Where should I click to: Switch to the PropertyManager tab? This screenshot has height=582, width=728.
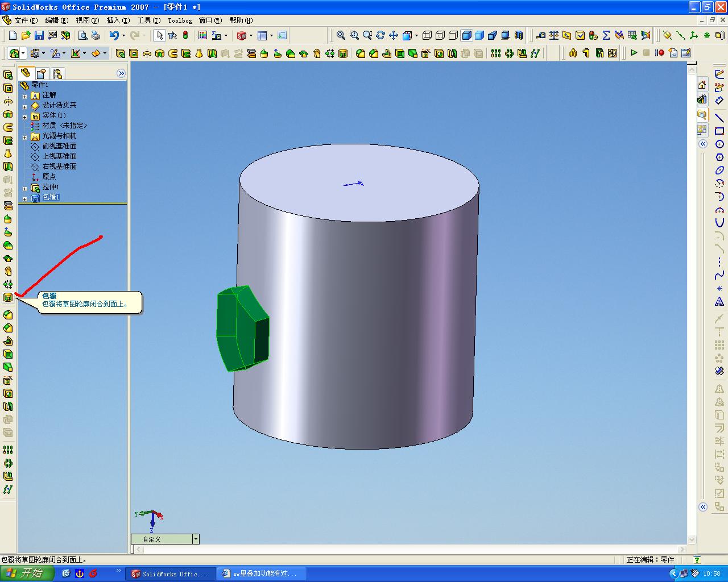[x=42, y=74]
